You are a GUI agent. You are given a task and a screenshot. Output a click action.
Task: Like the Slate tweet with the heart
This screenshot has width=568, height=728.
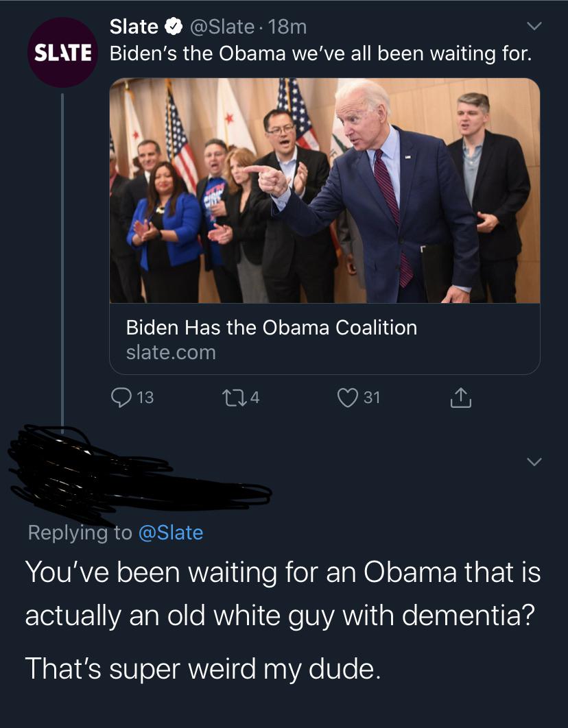[348, 397]
